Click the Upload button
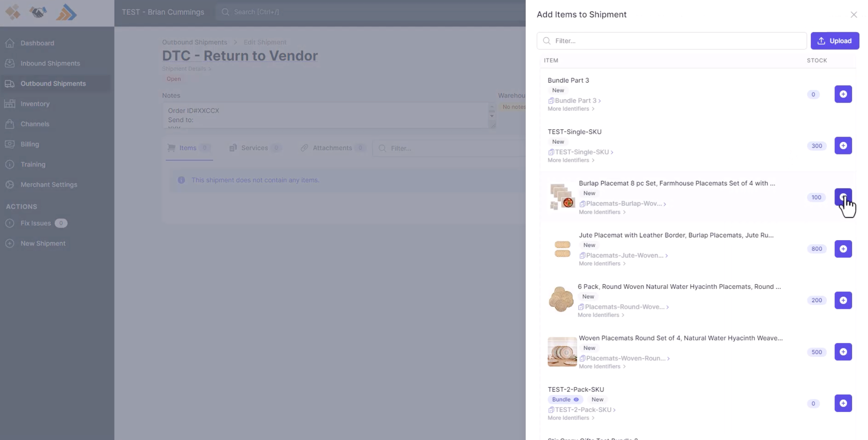 pos(834,41)
